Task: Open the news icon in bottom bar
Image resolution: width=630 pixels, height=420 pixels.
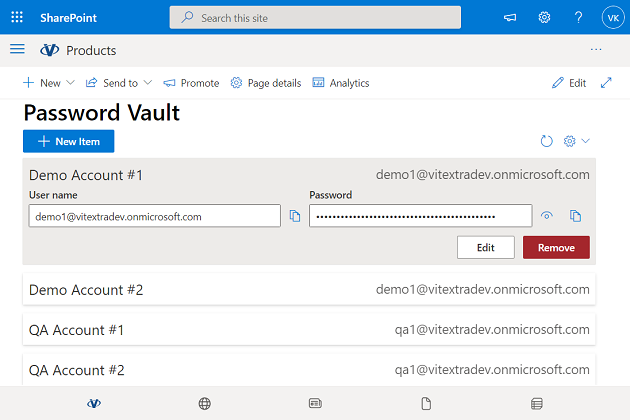Action: [x=315, y=403]
